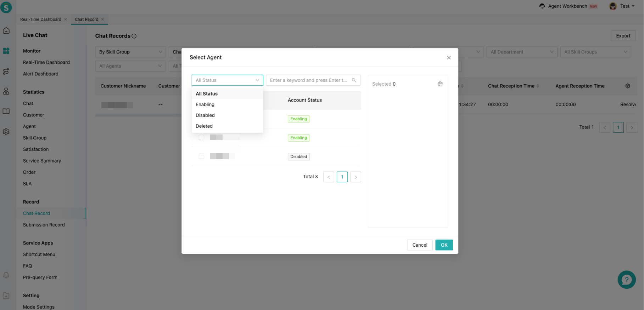Click the home icon in left sidebar
Image resolution: width=644 pixels, height=310 pixels.
coord(6,31)
